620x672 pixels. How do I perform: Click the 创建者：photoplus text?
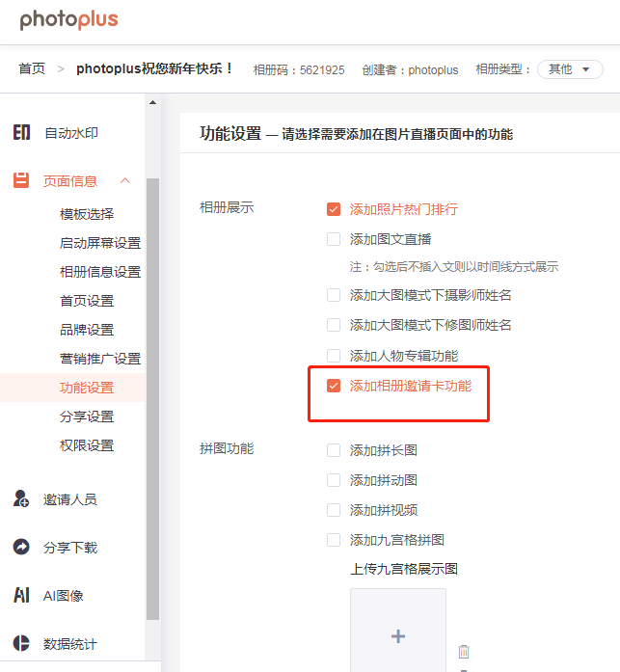pyautogui.click(x=410, y=69)
